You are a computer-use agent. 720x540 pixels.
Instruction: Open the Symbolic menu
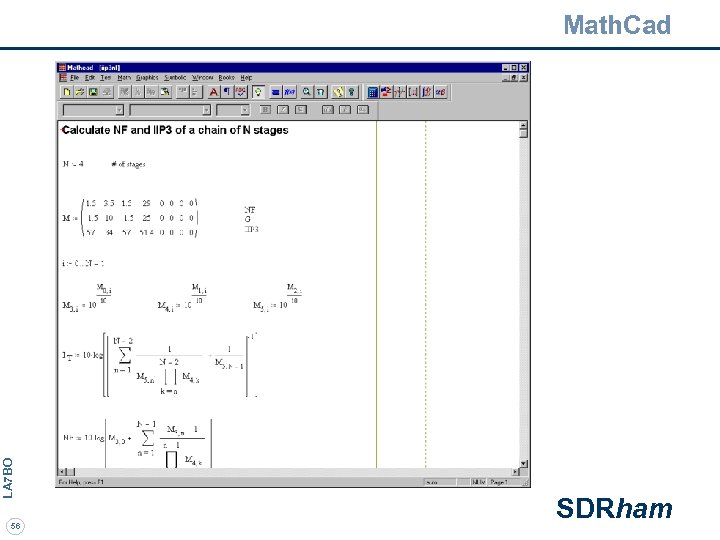click(175, 78)
